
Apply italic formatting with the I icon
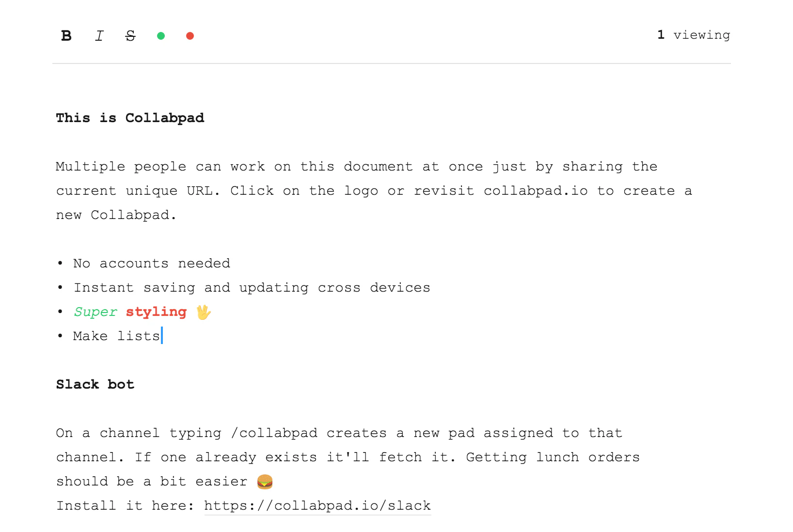(x=99, y=35)
